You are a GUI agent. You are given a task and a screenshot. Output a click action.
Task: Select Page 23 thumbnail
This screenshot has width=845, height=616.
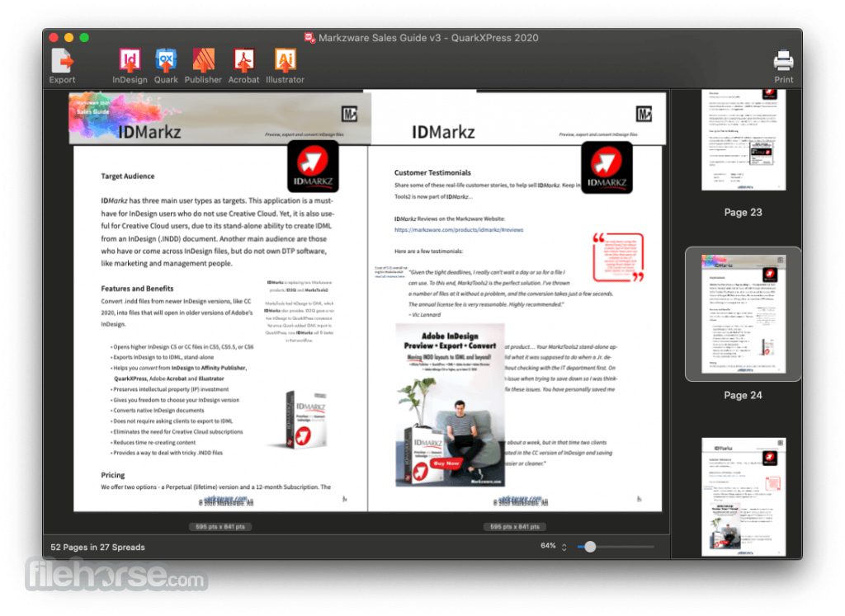pyautogui.click(x=744, y=139)
